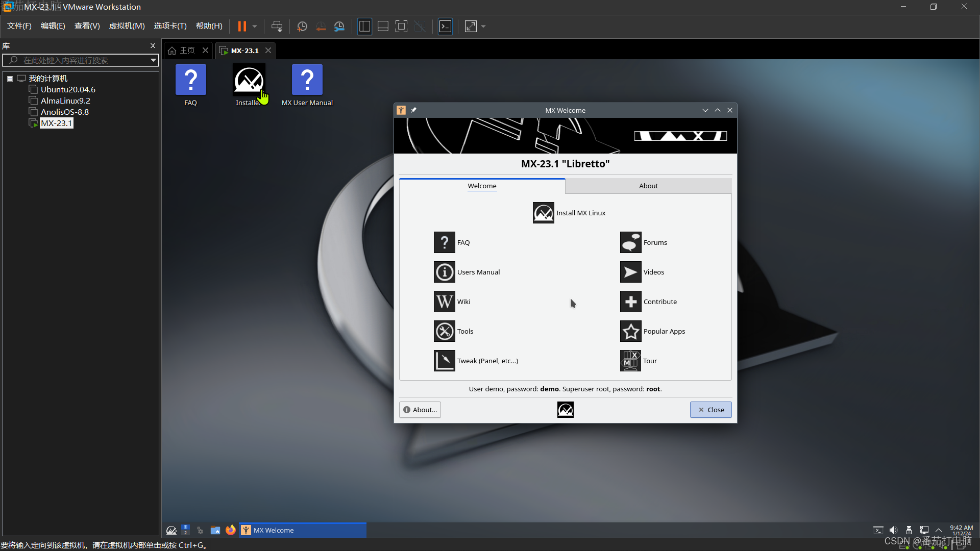The width and height of the screenshot is (980, 551).
Task: Toggle pin (keep above) on MX Welcome window
Action: 413,110
